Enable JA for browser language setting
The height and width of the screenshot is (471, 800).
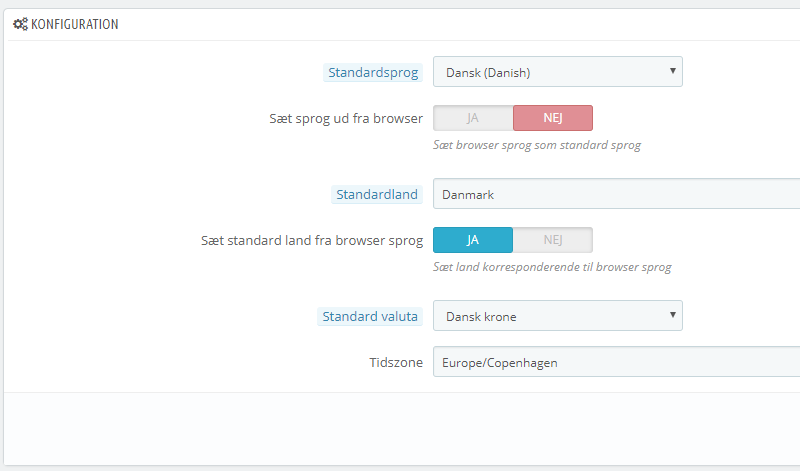click(x=473, y=118)
